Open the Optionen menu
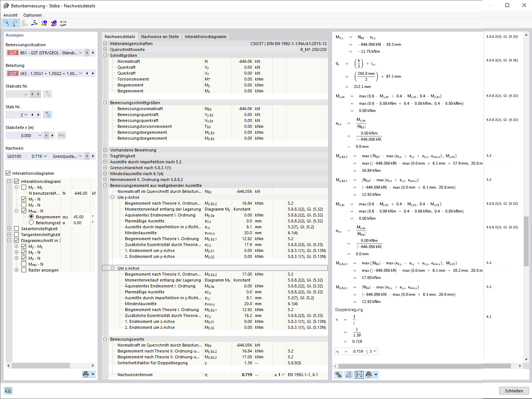532x399 pixels. 33,15
